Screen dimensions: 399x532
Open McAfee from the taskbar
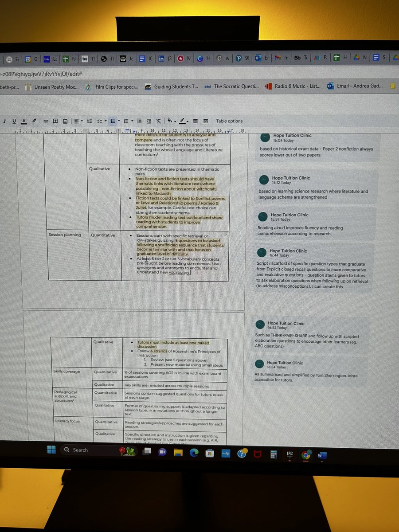[258, 454]
